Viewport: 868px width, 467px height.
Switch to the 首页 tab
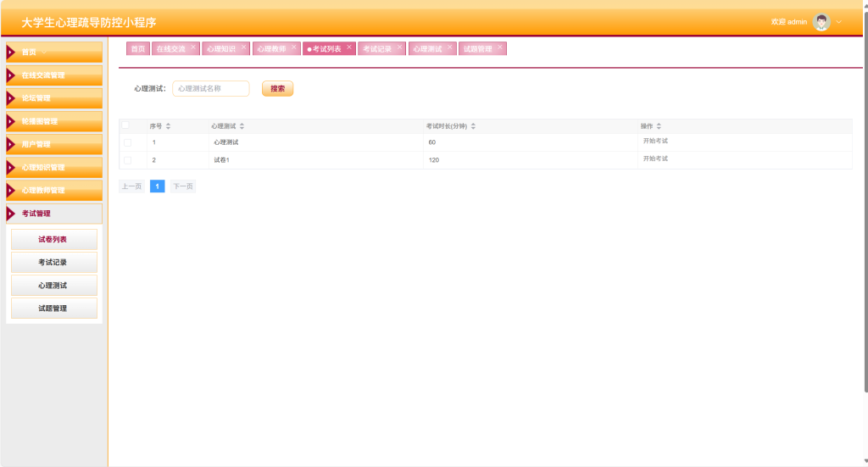coord(138,48)
